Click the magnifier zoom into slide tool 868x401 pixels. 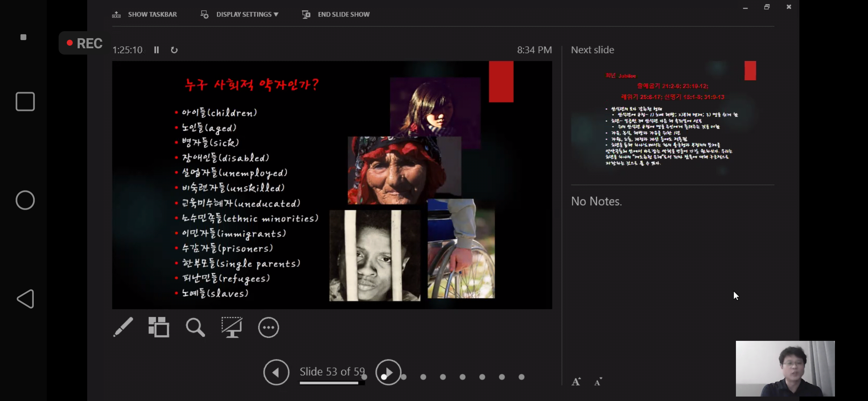coord(195,327)
